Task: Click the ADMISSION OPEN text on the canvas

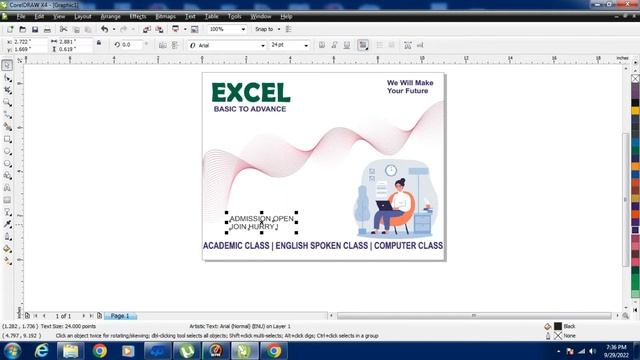Action: pyautogui.click(x=262, y=219)
